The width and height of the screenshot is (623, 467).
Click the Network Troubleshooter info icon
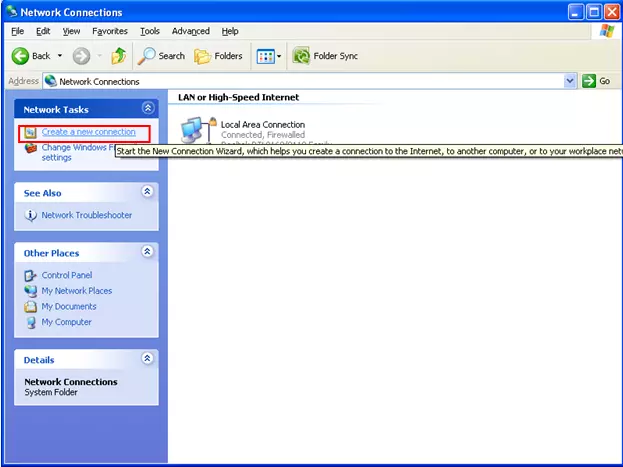point(31,215)
